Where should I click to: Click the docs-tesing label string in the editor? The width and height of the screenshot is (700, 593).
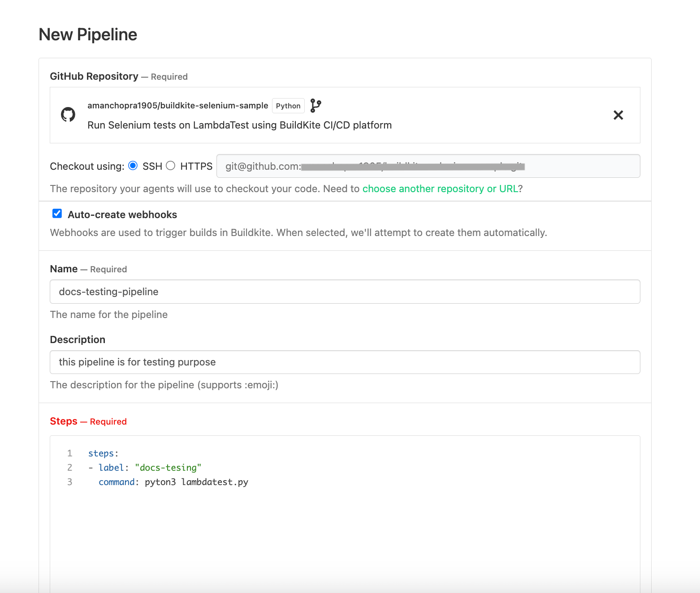click(168, 467)
